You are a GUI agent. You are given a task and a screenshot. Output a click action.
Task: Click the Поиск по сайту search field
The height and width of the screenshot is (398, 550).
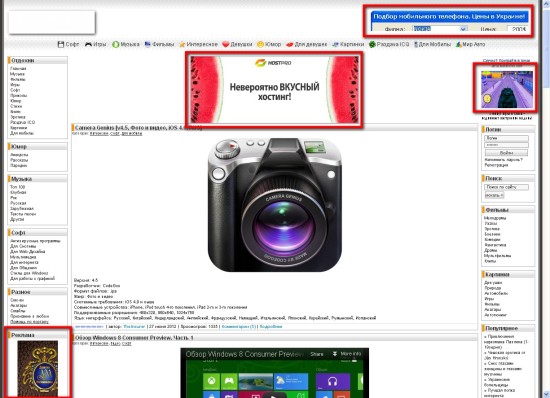pos(507,187)
